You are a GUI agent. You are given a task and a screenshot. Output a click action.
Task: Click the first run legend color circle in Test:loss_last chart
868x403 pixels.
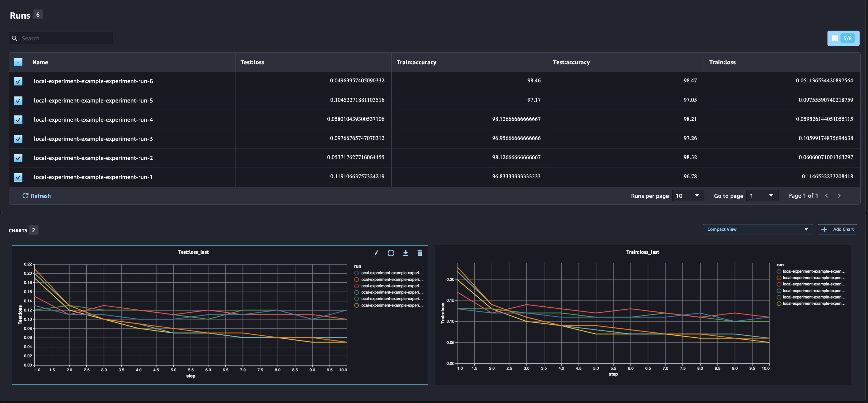356,273
